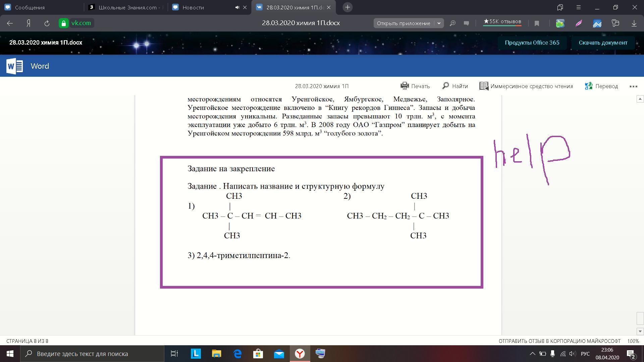Open Microsoft Edge from the taskbar
The width and height of the screenshot is (644, 362).
237,354
